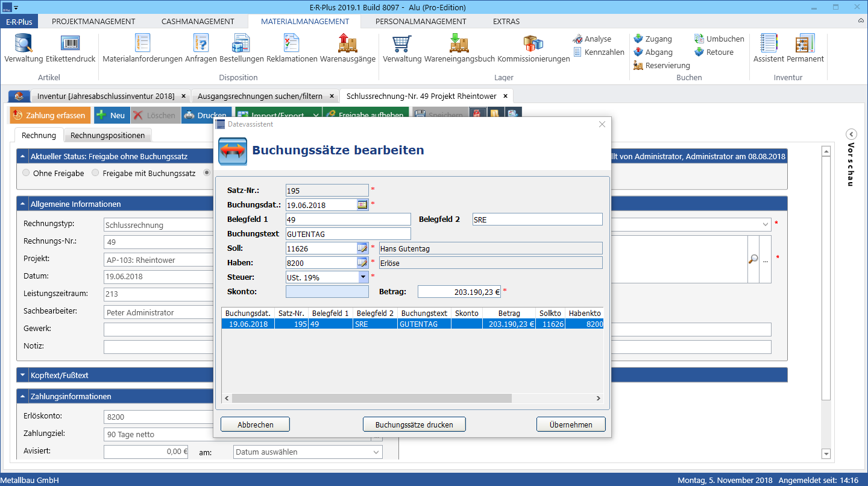Click the horizontal scrollbar of booking table
Image resolution: width=868 pixels, height=486 pixels.
[371, 399]
